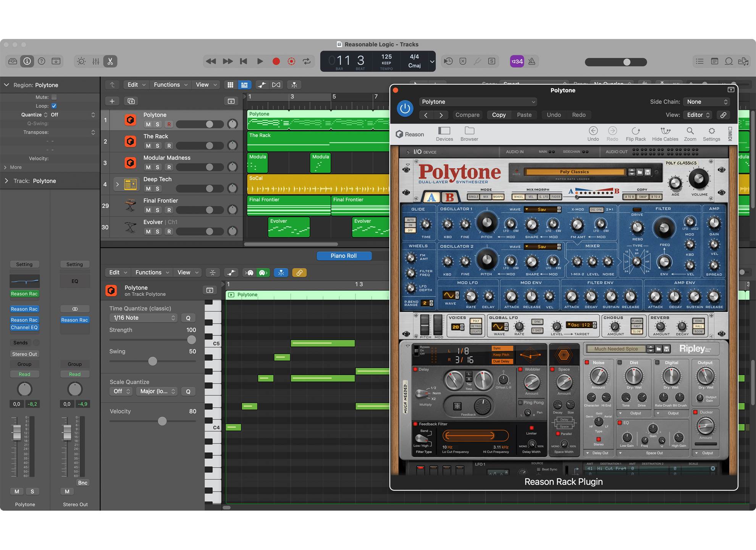Click the Copy button in plugin header
756x550 pixels.
tap(499, 115)
